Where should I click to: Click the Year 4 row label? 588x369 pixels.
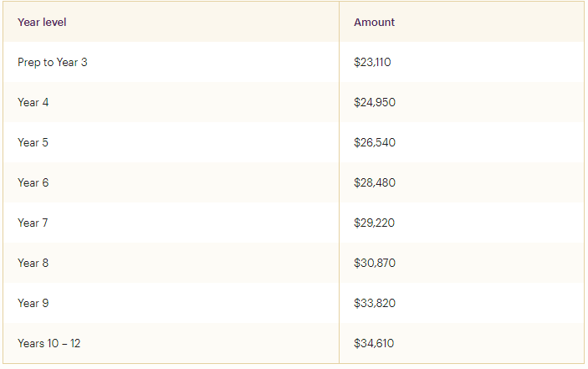[x=33, y=102]
